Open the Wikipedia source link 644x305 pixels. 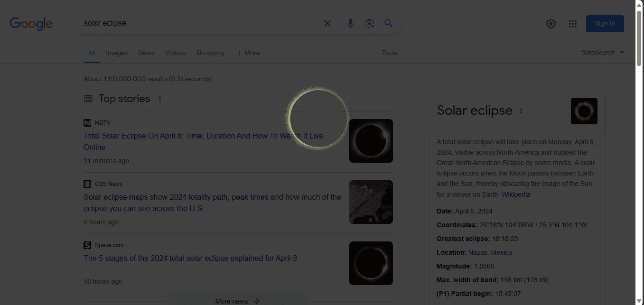tap(516, 194)
